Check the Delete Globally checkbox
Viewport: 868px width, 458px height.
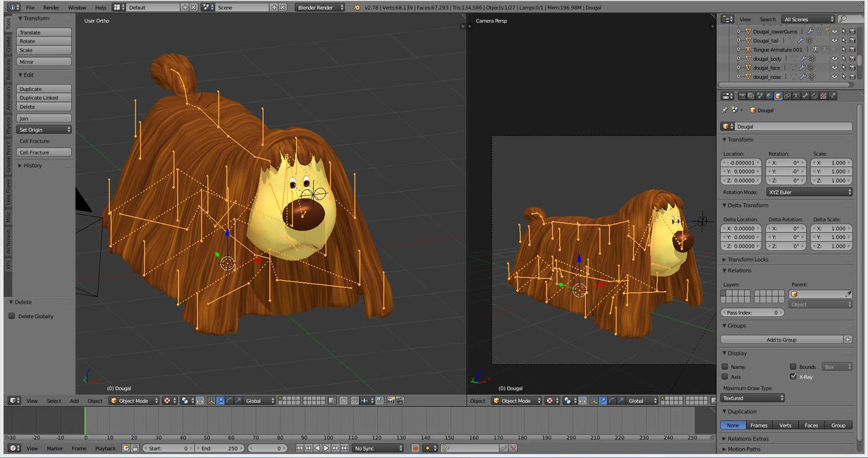(x=12, y=316)
